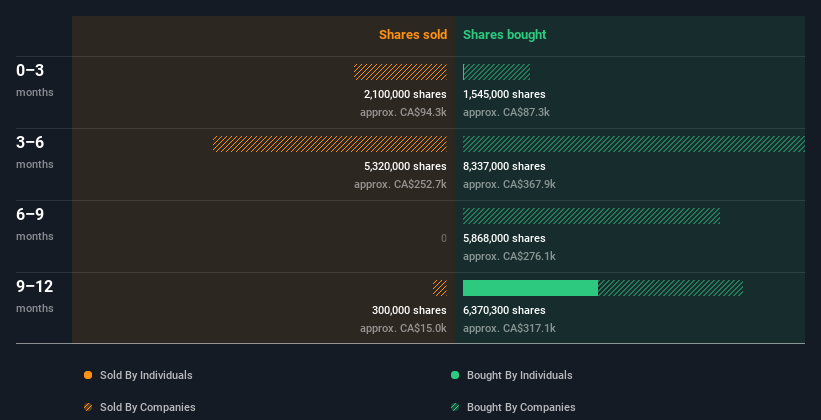This screenshot has height=420, width=821.
Task: Select the 2,100,000 shares value
Action: click(x=405, y=94)
